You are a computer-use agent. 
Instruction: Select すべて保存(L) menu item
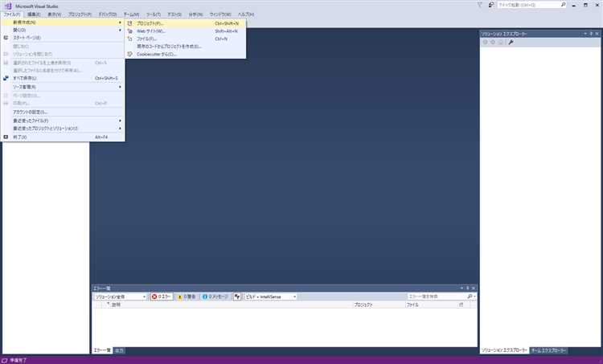tap(63, 78)
